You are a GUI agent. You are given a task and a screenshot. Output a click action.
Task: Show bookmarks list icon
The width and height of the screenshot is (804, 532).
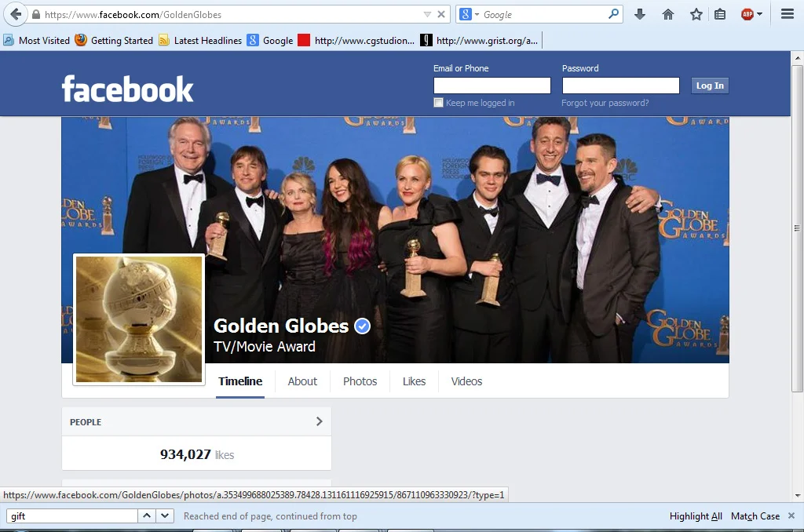(720, 14)
